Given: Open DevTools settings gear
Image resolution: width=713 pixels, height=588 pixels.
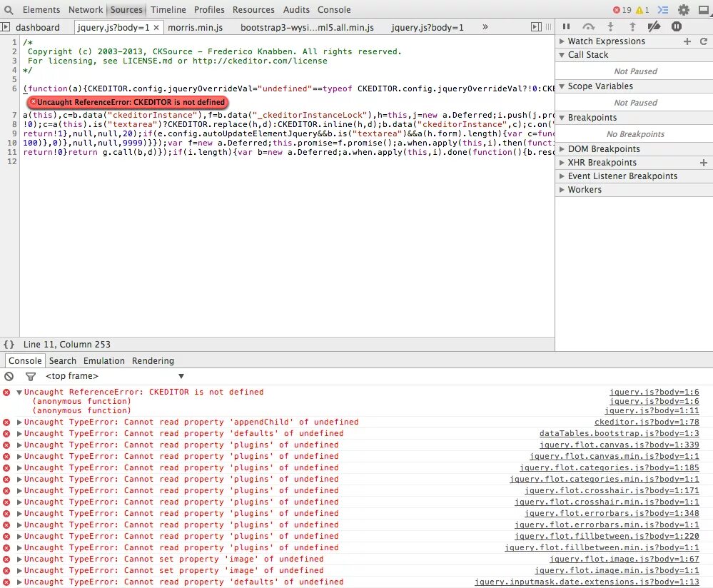Looking at the screenshot, I should pyautogui.click(x=684, y=9).
